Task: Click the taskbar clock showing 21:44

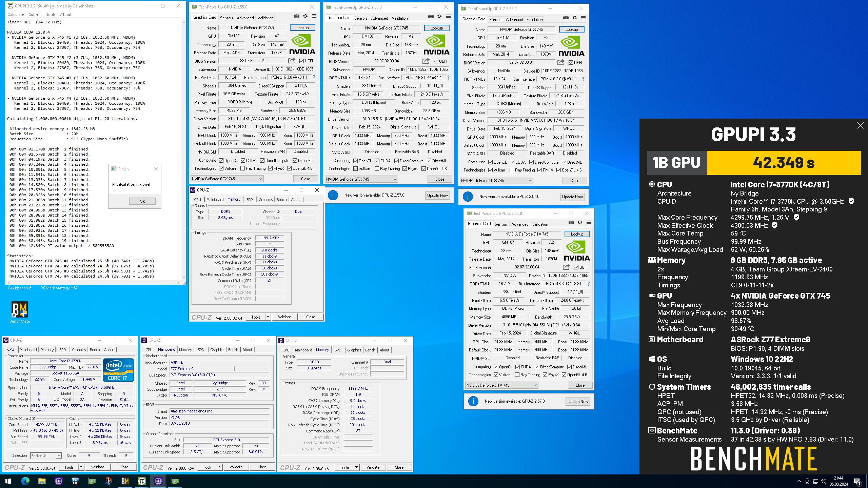Action: pos(839,481)
